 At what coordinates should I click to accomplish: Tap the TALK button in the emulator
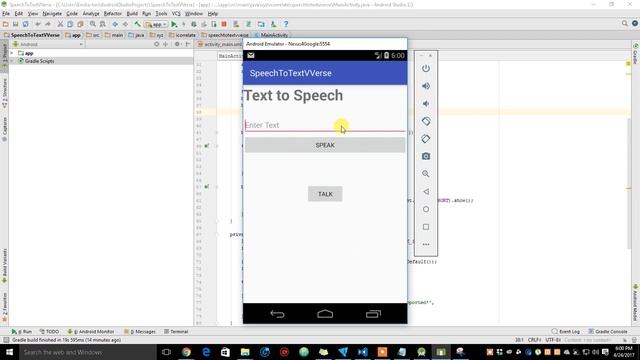[325, 194]
